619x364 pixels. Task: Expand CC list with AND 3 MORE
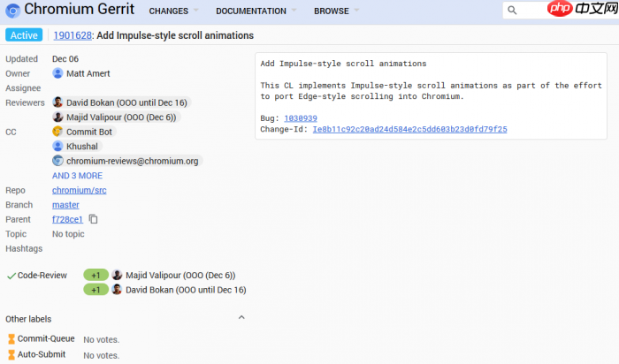point(77,176)
